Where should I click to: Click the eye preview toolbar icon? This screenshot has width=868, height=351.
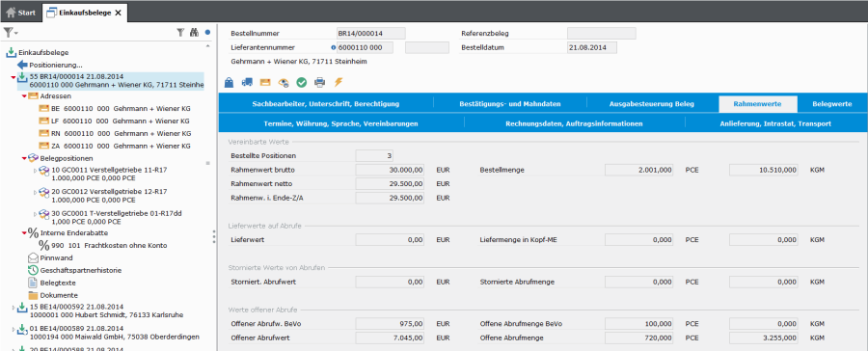coord(284,83)
